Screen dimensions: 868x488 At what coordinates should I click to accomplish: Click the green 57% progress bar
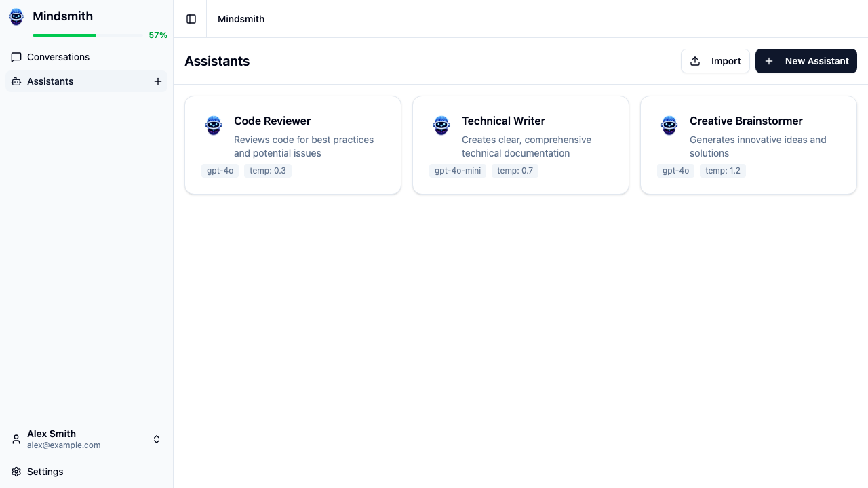64,34
